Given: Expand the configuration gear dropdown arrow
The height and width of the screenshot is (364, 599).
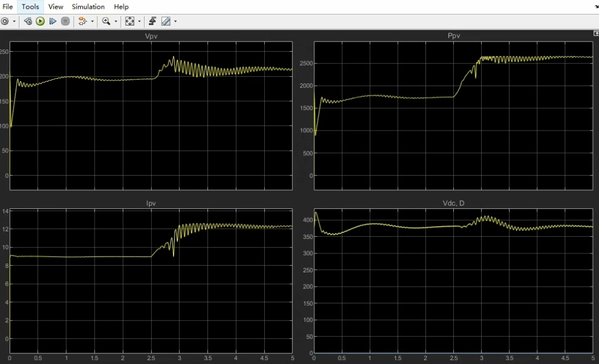Looking at the screenshot, I should (x=14, y=21).
